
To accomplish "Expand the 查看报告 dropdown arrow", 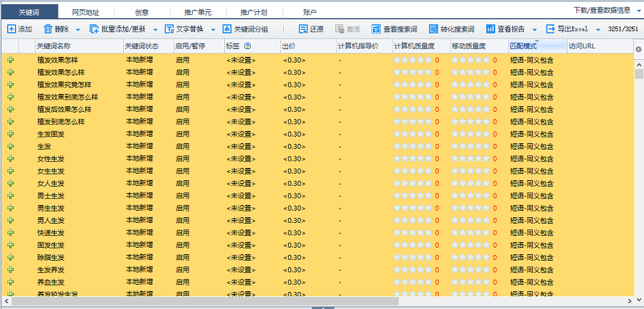I will pos(534,30).
